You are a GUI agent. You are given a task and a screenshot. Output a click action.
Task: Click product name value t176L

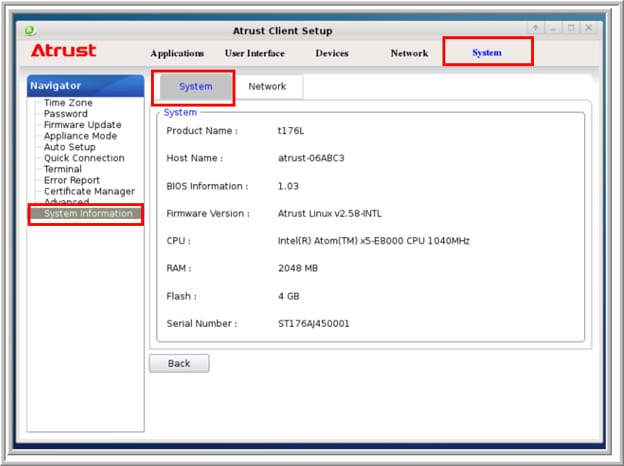click(x=291, y=131)
